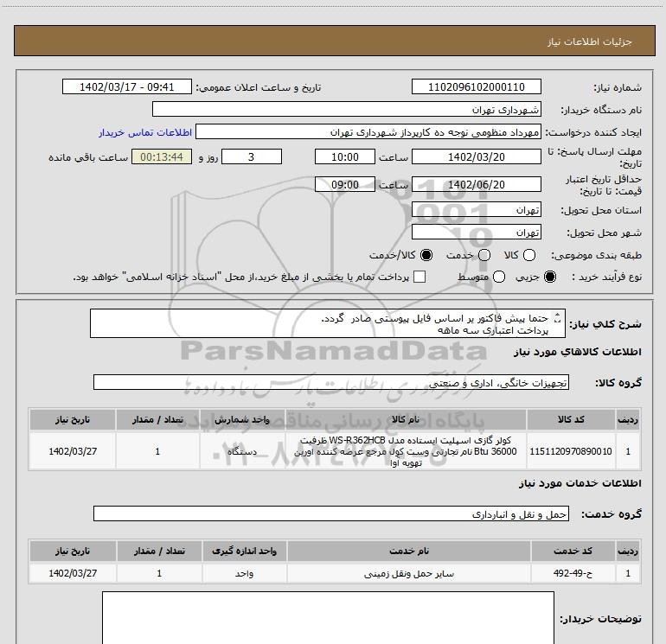Screen dimensions: 666x644
Task: Open the buyer contact information link
Action: tap(145, 132)
